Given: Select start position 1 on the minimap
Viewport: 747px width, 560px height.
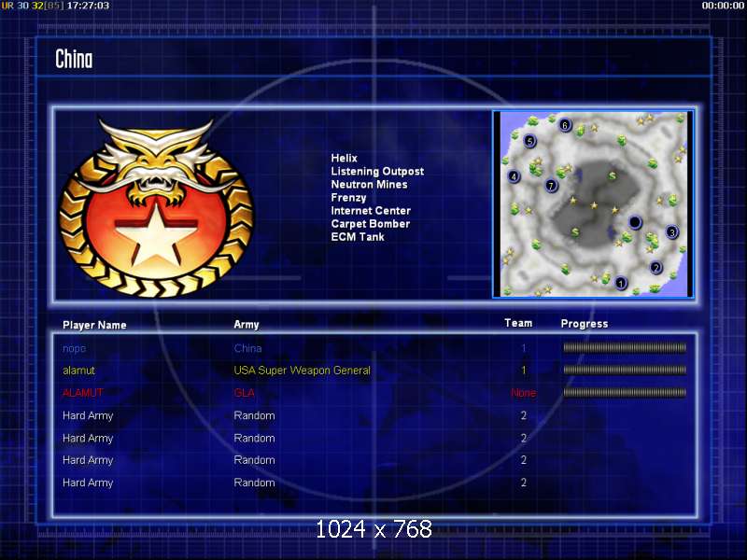Looking at the screenshot, I should click(620, 284).
